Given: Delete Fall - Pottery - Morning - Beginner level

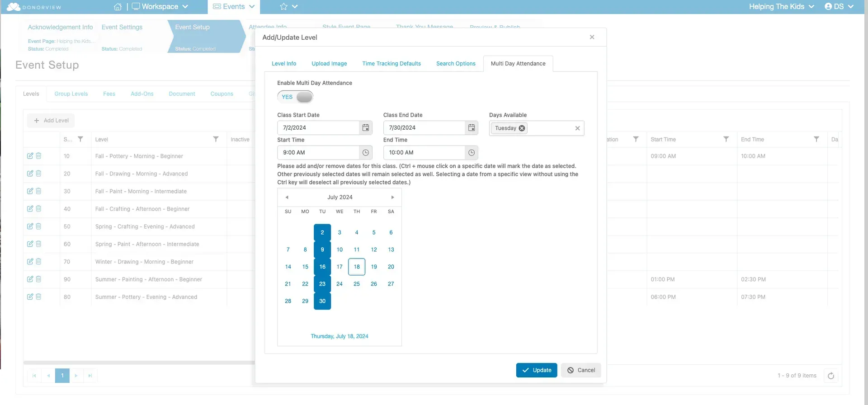Looking at the screenshot, I should point(38,156).
